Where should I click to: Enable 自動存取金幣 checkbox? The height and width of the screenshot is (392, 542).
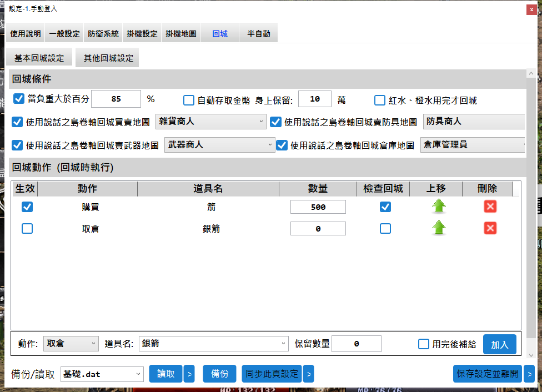coord(189,99)
